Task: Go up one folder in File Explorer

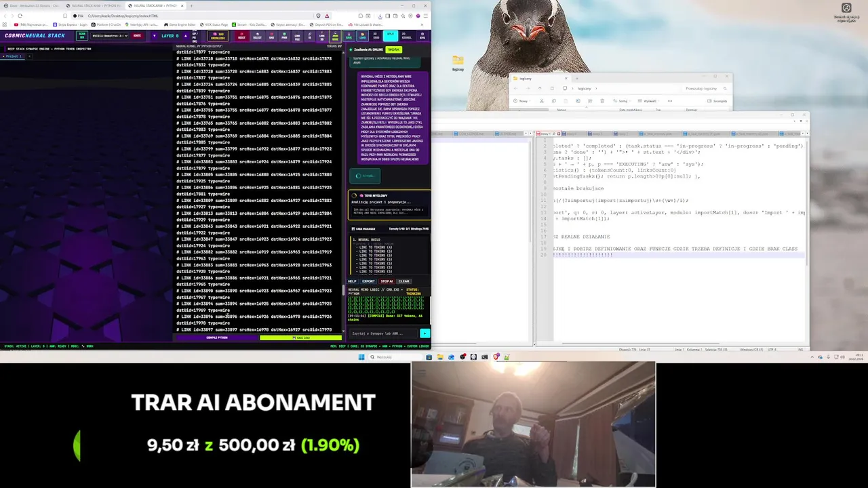Action: tap(540, 89)
